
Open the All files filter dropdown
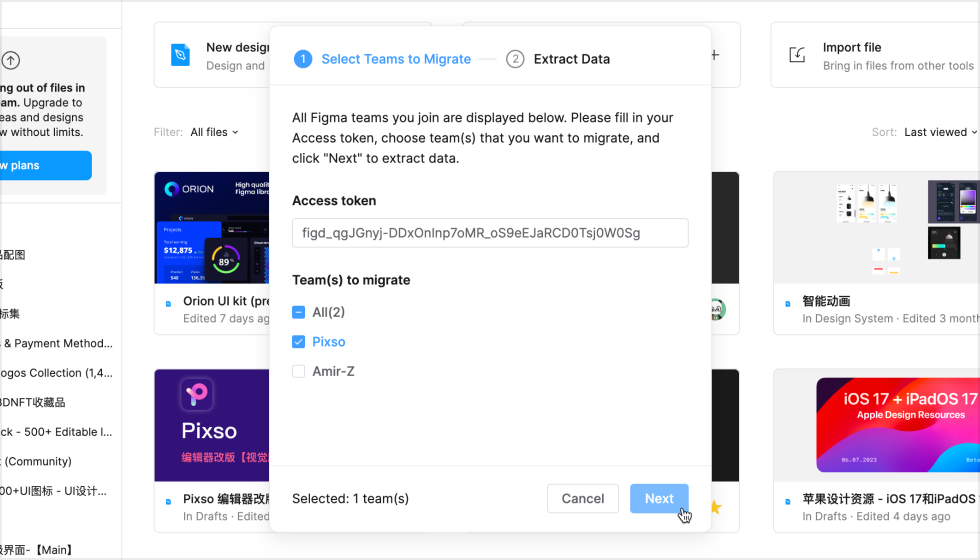pyautogui.click(x=214, y=132)
